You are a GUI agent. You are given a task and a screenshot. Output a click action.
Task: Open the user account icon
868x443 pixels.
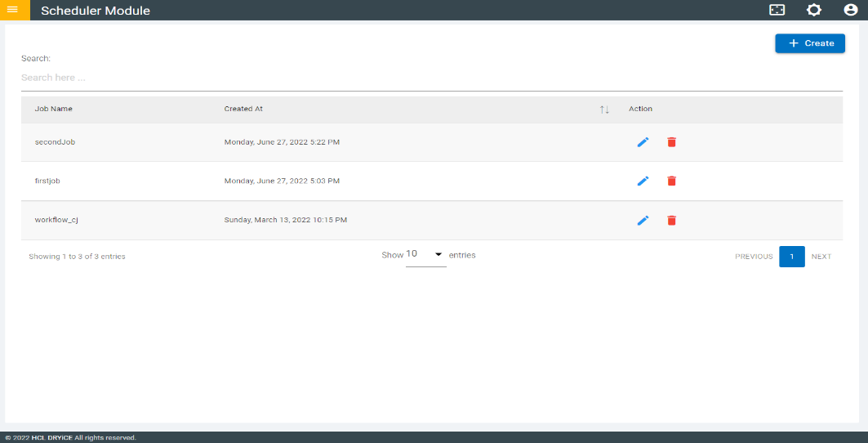coord(850,10)
